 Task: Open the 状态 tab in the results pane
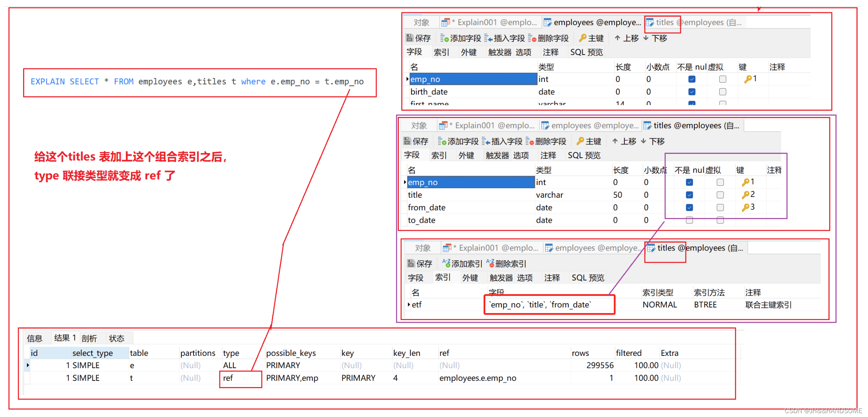(x=116, y=338)
